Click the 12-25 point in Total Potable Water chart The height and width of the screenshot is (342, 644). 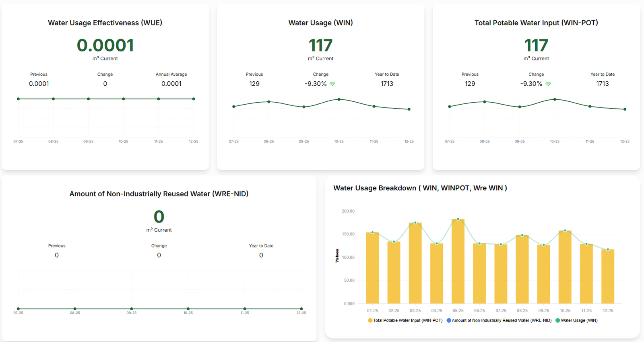625,109
